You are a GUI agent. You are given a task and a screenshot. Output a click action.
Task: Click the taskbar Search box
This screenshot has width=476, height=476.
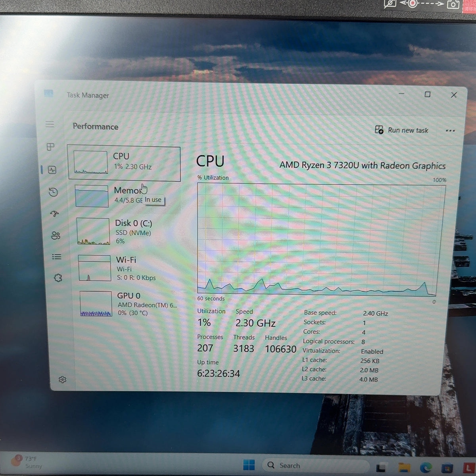point(315,465)
